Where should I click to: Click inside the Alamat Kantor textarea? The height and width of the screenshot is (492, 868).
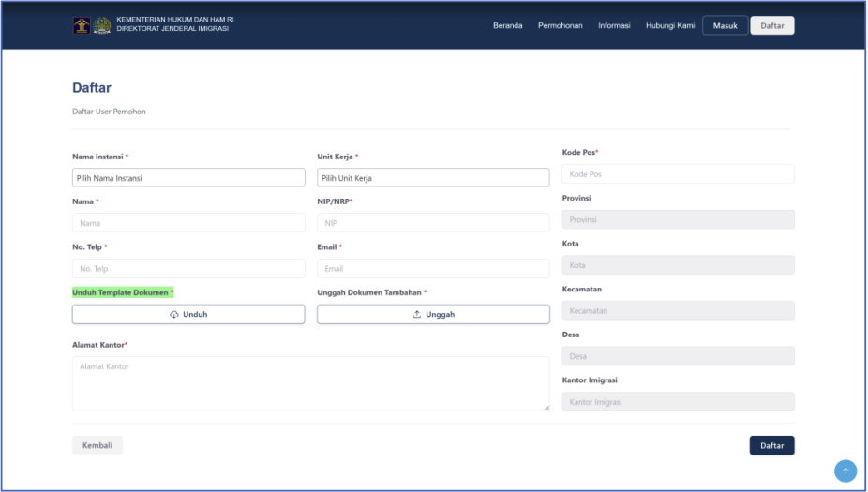pos(310,383)
